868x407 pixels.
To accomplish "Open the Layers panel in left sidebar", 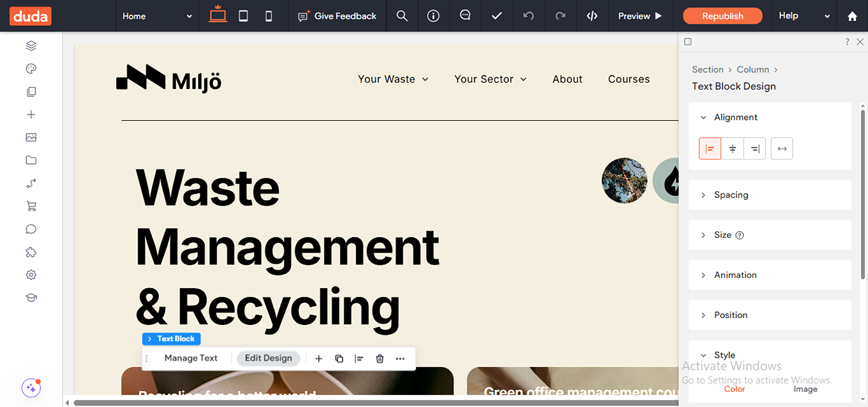I will [31, 46].
